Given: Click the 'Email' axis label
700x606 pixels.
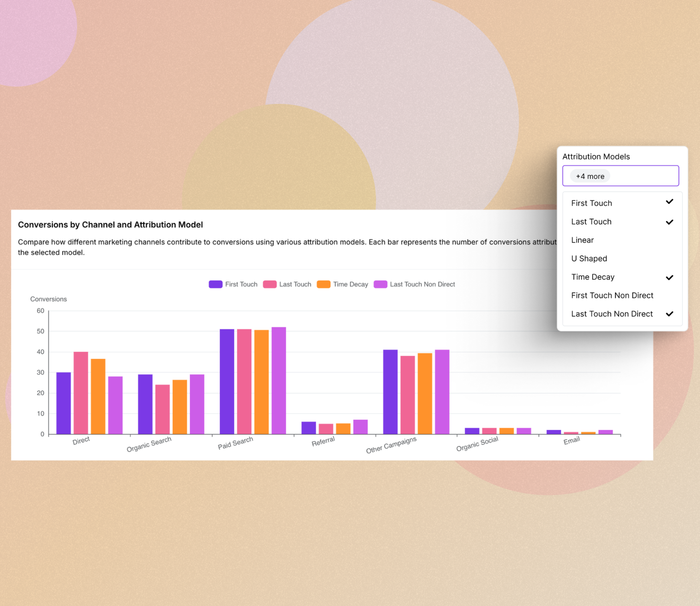Looking at the screenshot, I should tap(571, 441).
